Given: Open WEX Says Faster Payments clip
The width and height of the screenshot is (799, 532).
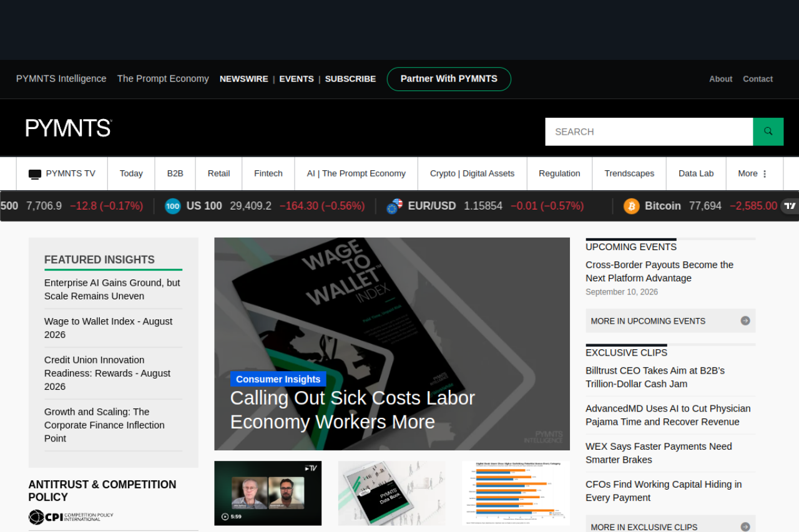Looking at the screenshot, I should (659, 453).
